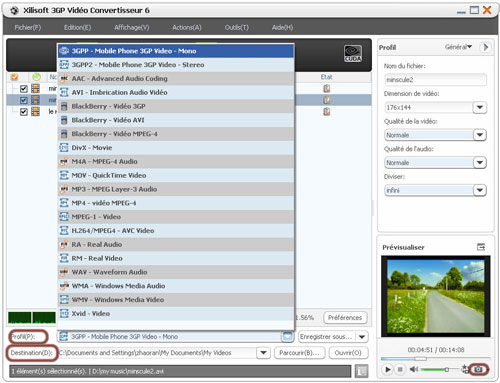Select BlackBerry - Vidéo AVI profile

pyautogui.click(x=176, y=120)
